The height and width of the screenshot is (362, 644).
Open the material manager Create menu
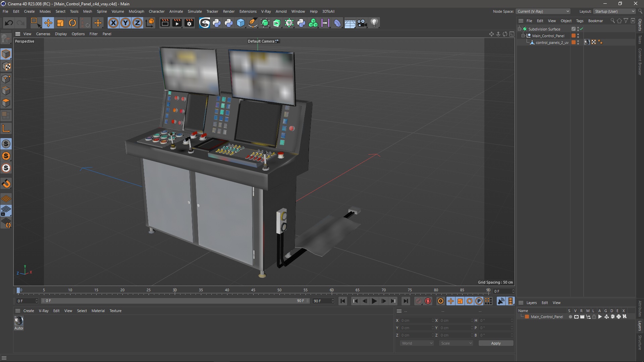(x=29, y=311)
